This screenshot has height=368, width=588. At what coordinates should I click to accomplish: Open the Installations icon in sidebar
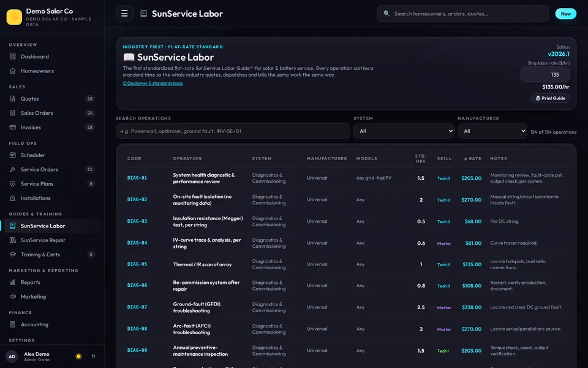13,198
